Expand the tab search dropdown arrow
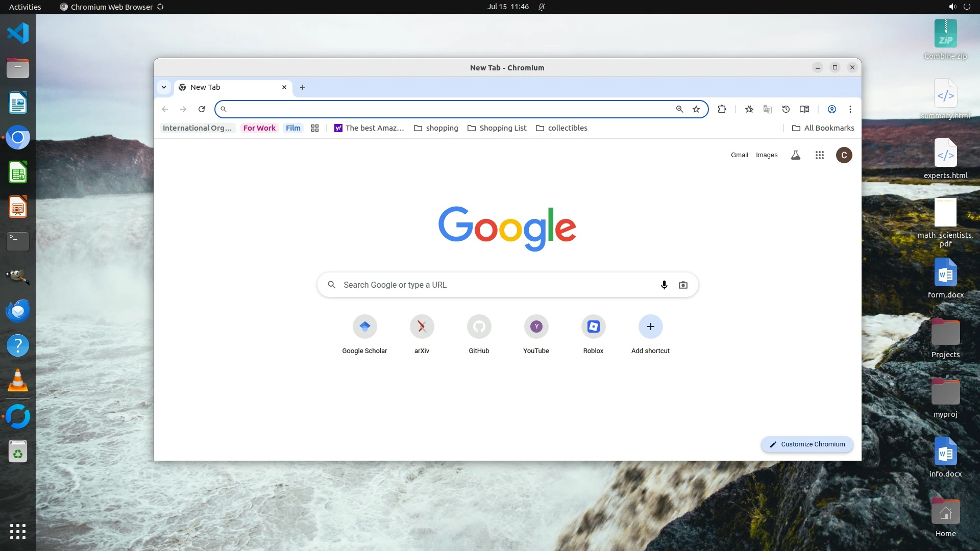 click(164, 87)
